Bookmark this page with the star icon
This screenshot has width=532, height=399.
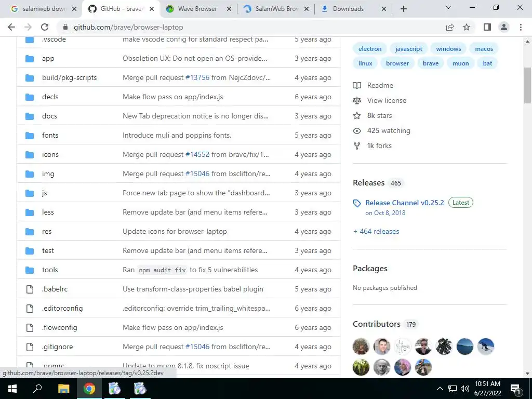pyautogui.click(x=467, y=27)
